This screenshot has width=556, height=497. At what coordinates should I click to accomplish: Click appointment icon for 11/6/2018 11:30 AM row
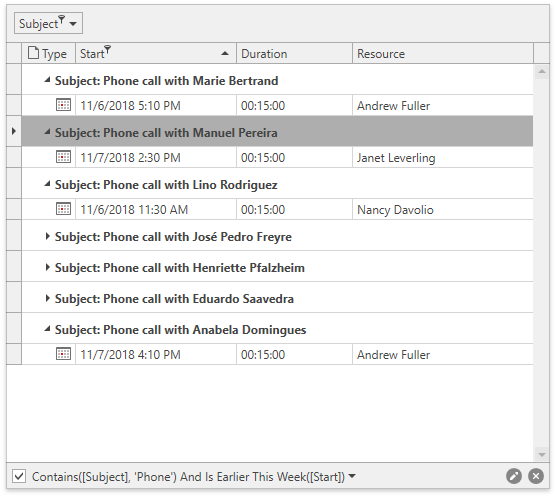pyautogui.click(x=63, y=209)
